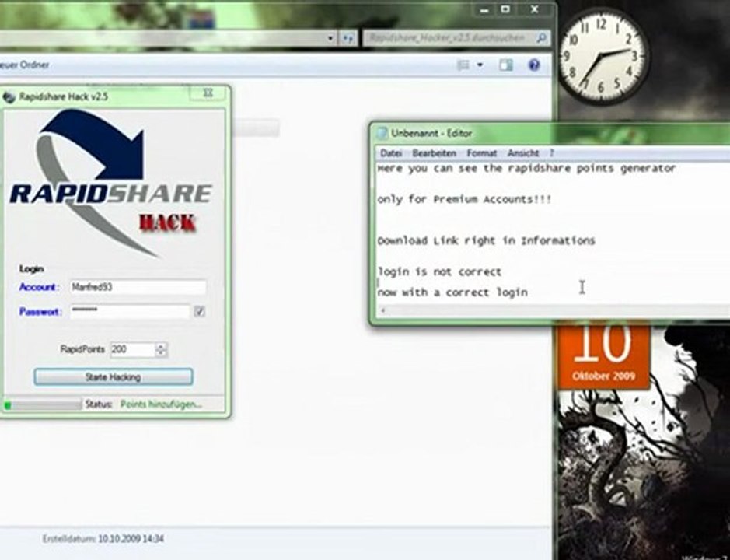Click the Status text 'Points hinzufügen...'
Image resolution: width=730 pixels, height=560 pixels.
(x=161, y=404)
